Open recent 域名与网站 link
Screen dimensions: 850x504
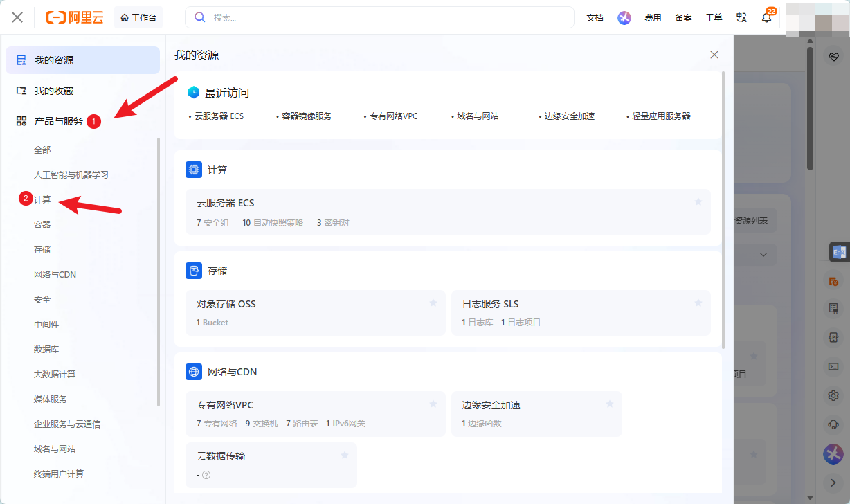click(x=478, y=116)
